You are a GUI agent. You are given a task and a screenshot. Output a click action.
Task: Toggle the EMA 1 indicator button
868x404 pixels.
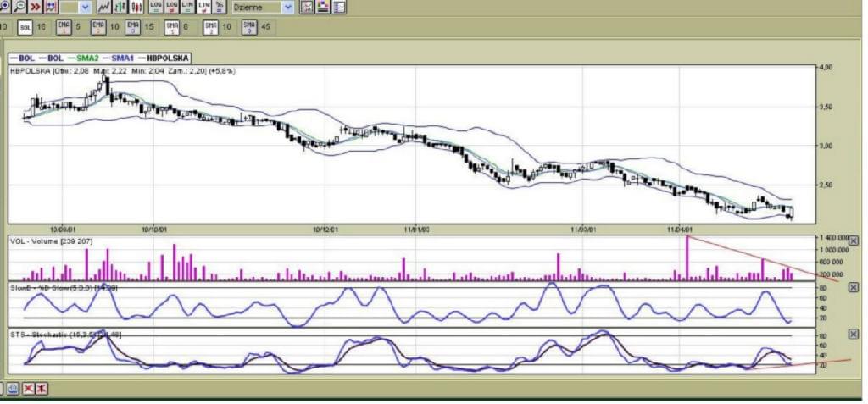pos(64,27)
